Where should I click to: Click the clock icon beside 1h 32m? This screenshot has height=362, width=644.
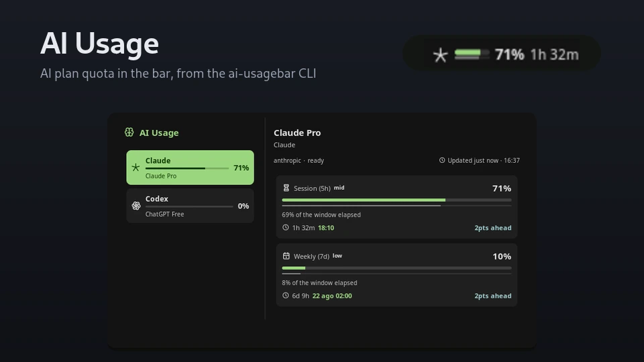(x=286, y=227)
